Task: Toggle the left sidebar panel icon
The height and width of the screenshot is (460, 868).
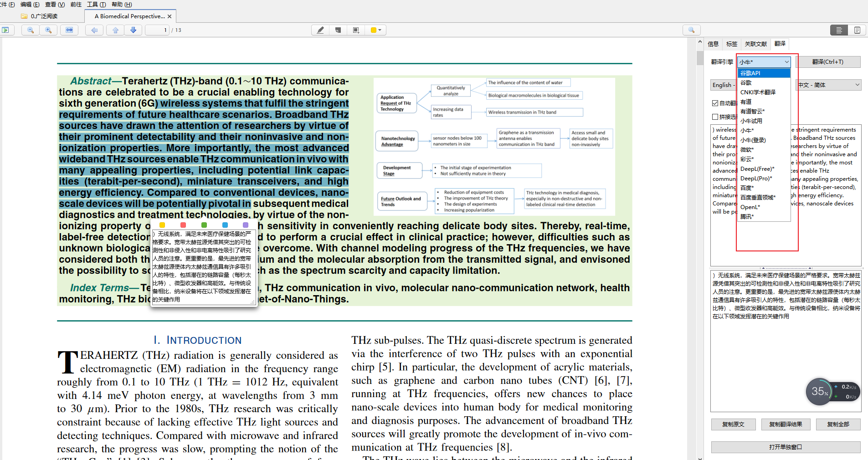Action: 5,30
